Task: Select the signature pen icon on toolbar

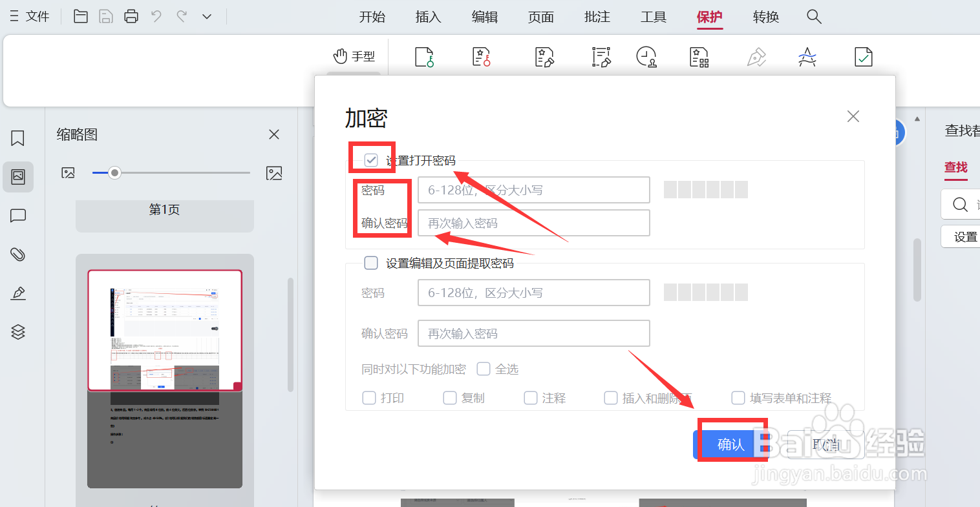Action: pyautogui.click(x=756, y=57)
